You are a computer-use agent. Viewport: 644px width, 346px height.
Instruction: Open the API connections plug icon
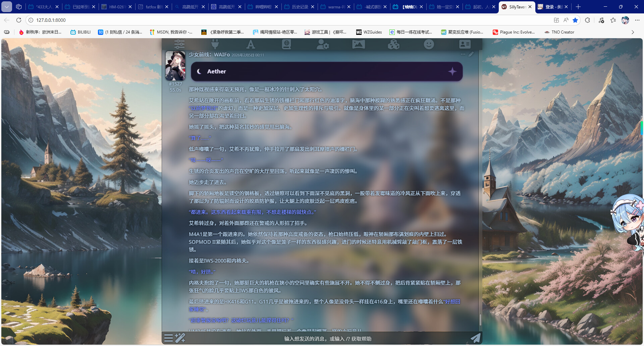click(x=215, y=44)
